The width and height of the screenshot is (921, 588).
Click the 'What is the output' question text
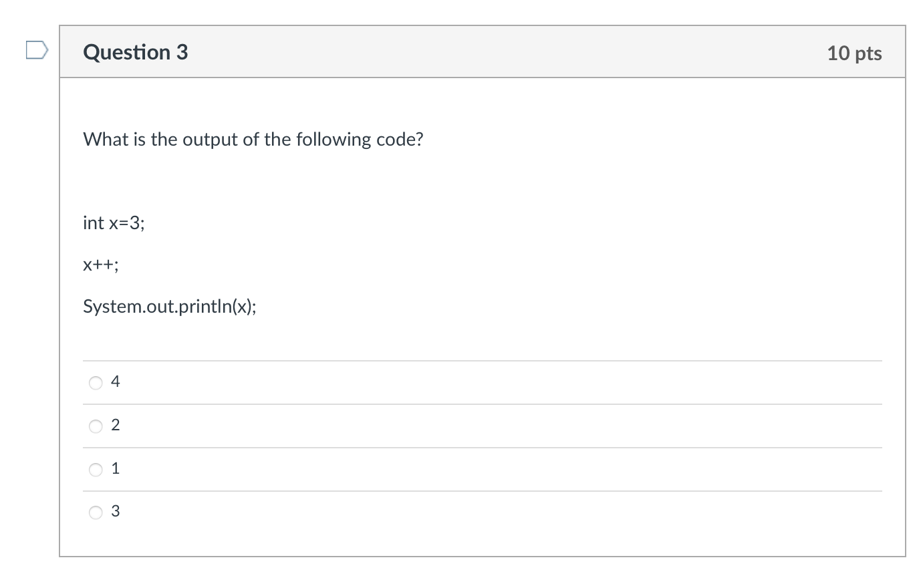pyautogui.click(x=253, y=139)
